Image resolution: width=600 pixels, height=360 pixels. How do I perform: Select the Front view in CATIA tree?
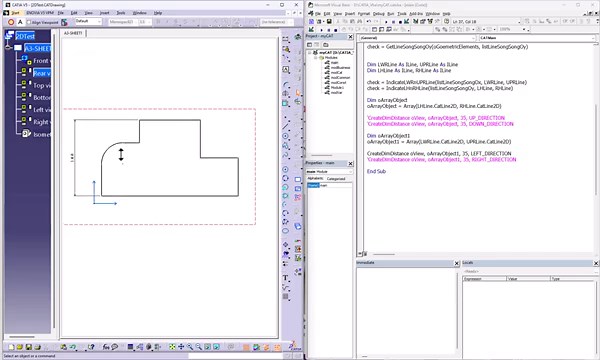coord(41,61)
